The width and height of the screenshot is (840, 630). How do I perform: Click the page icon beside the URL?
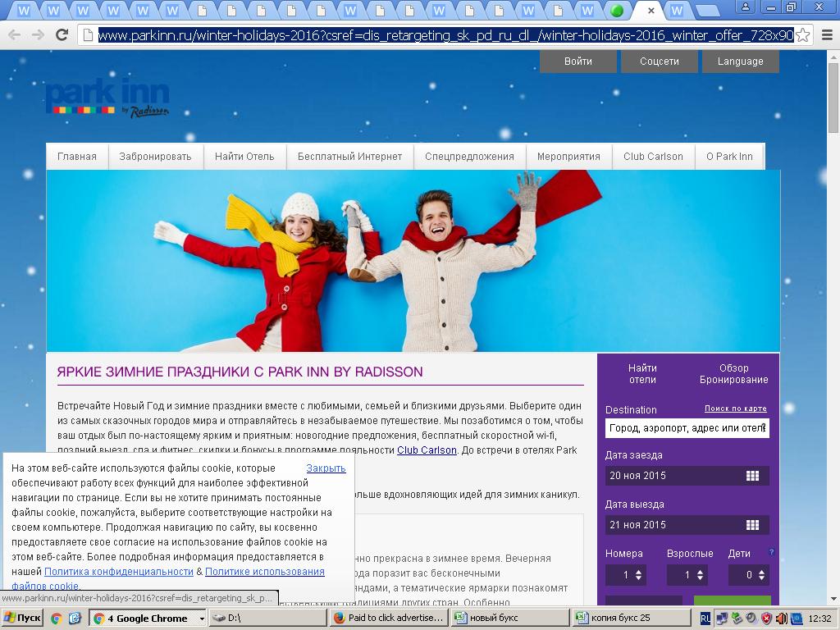point(88,35)
